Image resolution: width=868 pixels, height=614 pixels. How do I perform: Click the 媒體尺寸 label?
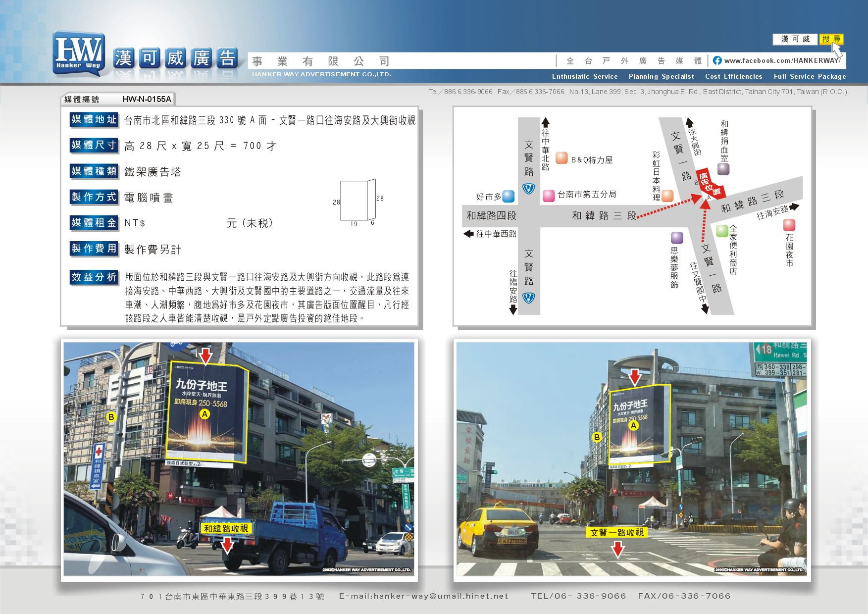pyautogui.click(x=94, y=145)
